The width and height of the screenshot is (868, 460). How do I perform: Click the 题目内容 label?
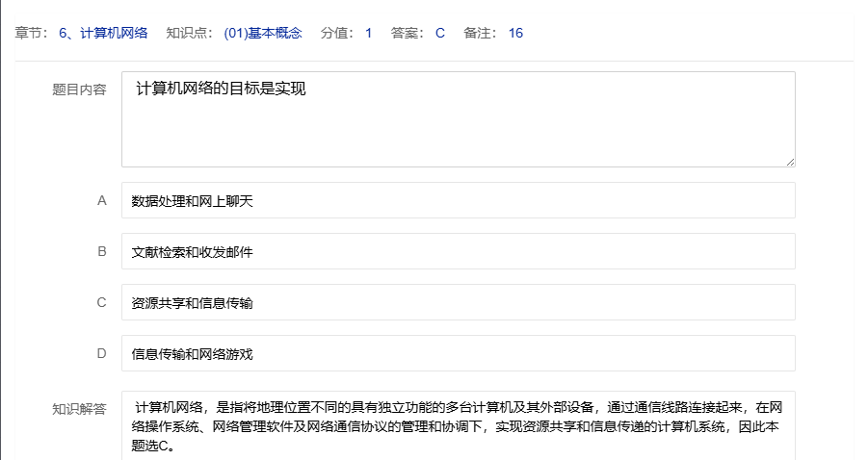[x=79, y=89]
